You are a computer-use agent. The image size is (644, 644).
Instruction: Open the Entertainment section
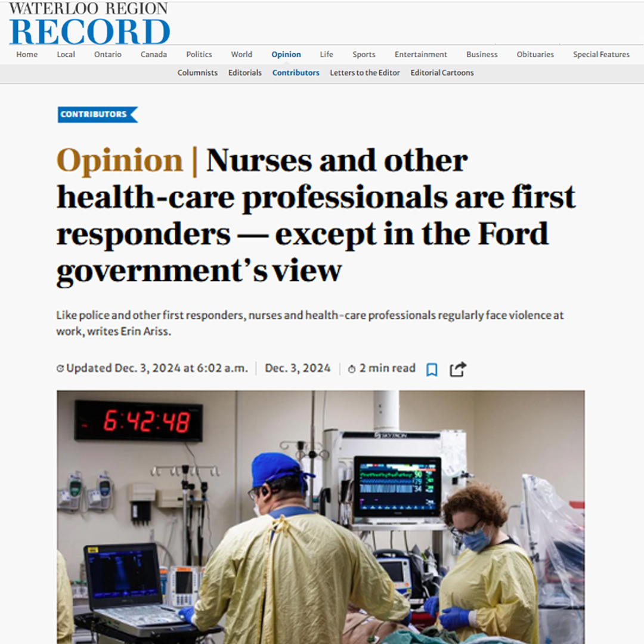pos(421,54)
